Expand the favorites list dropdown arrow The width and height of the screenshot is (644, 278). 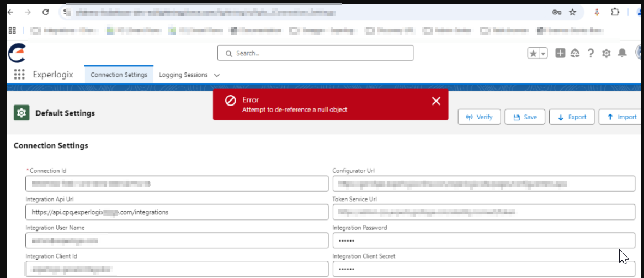click(x=543, y=53)
